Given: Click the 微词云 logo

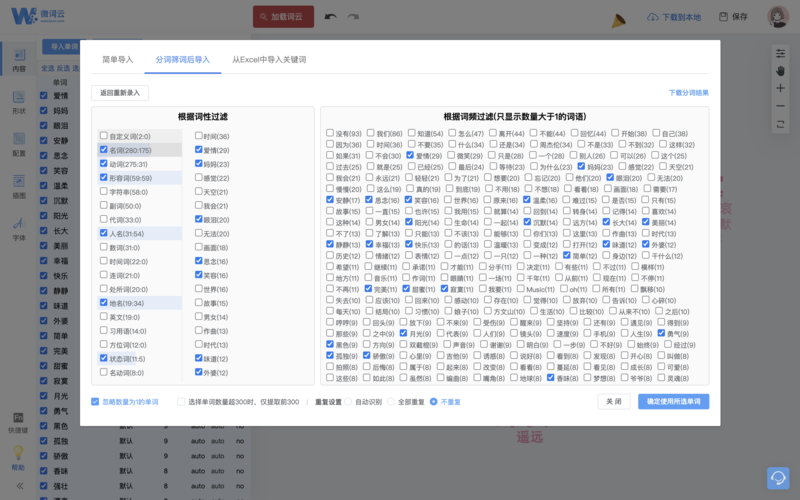Looking at the screenshot, I should [38, 16].
